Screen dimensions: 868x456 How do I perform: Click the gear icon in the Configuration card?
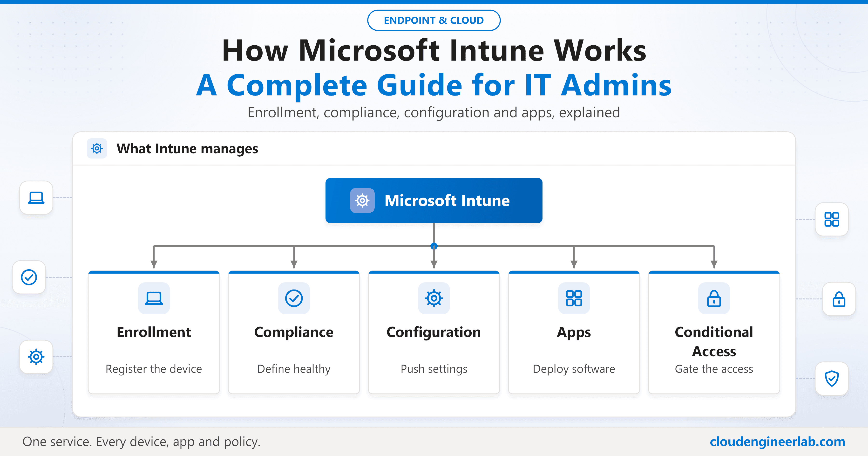434,298
